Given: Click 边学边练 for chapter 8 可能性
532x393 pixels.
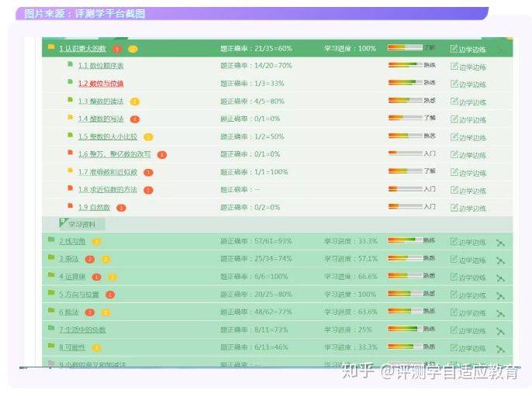Looking at the screenshot, I should point(468,348).
